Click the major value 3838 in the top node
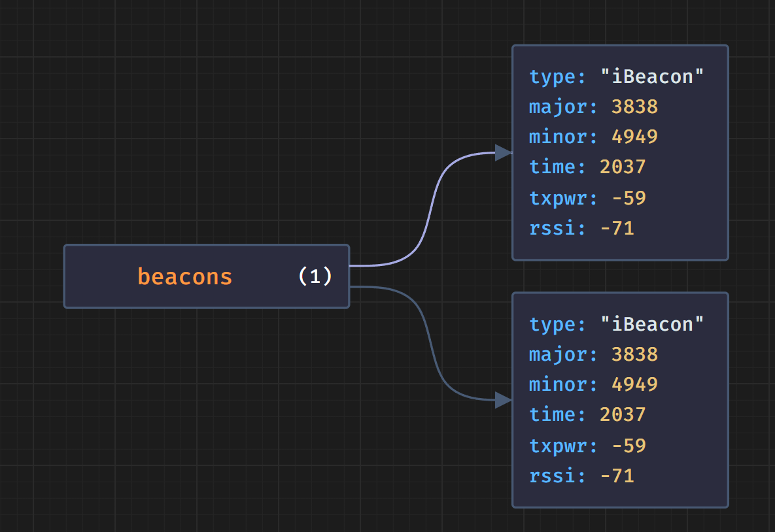The height and width of the screenshot is (532, 775). 634,107
